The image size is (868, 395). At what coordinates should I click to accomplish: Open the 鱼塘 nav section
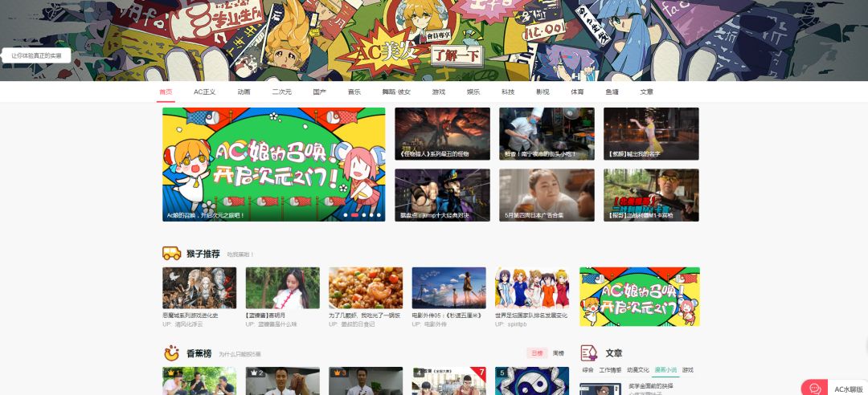tap(612, 92)
